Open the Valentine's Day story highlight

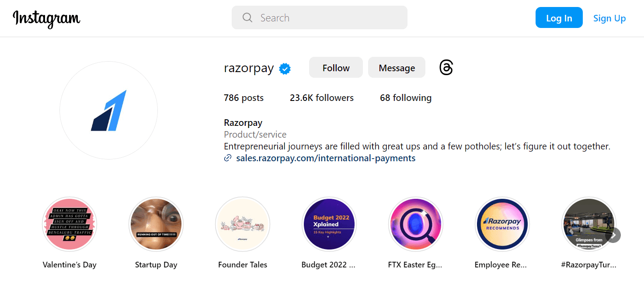pyautogui.click(x=70, y=224)
